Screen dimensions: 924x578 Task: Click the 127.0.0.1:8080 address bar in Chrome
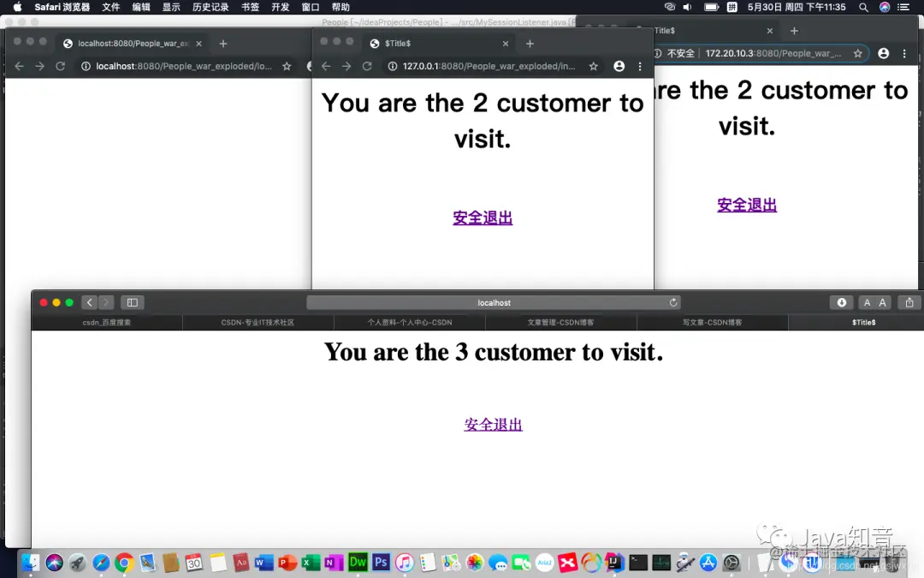(493, 66)
